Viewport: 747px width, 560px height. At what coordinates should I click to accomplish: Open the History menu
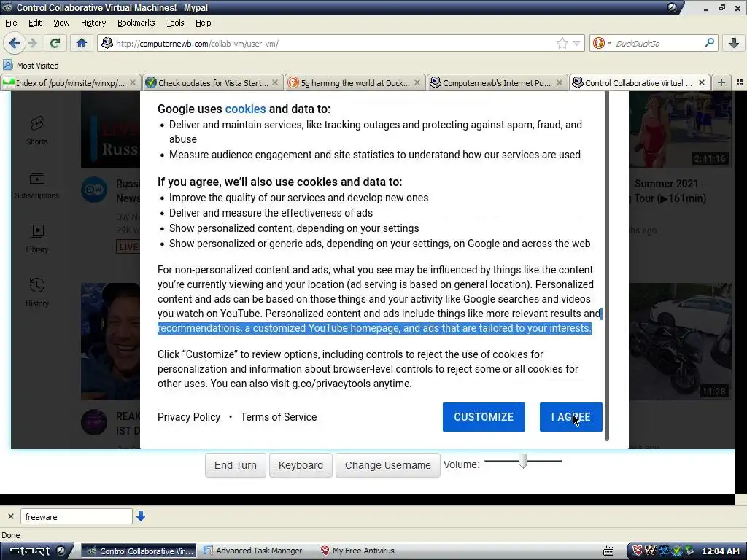pyautogui.click(x=93, y=23)
